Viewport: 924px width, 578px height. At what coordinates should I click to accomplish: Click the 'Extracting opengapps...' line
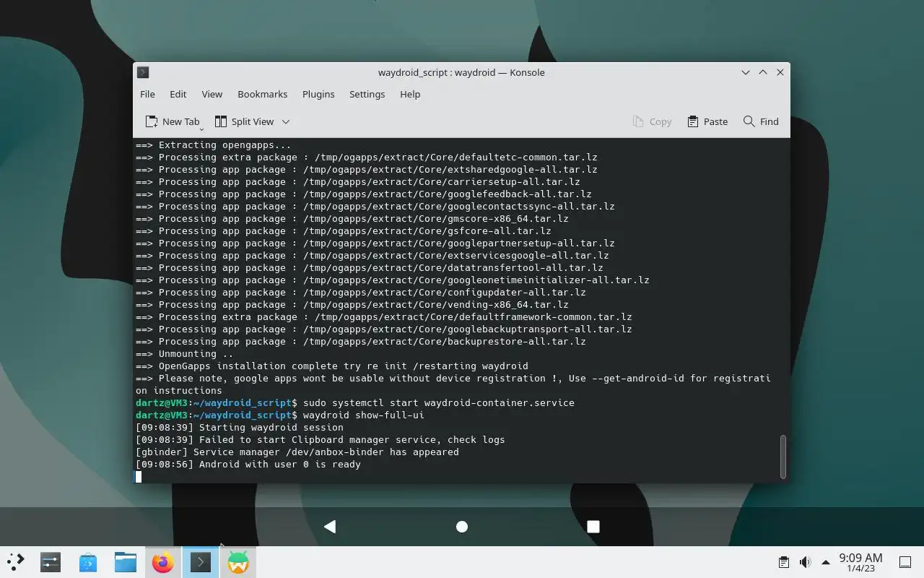(214, 145)
